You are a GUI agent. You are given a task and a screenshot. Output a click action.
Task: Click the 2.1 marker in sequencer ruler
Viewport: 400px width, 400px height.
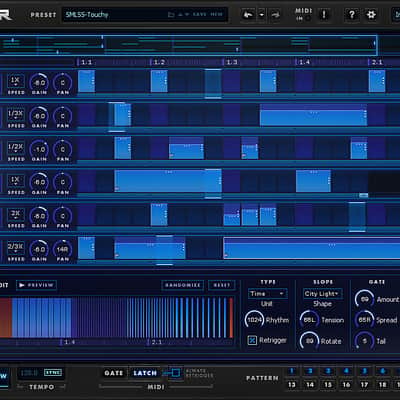(x=377, y=62)
